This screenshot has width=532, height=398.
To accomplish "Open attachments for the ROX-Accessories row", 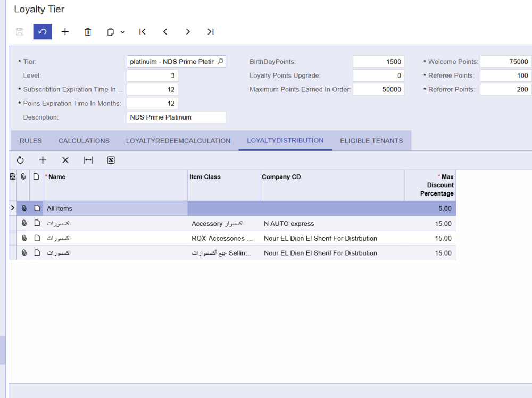I will coord(24,238).
